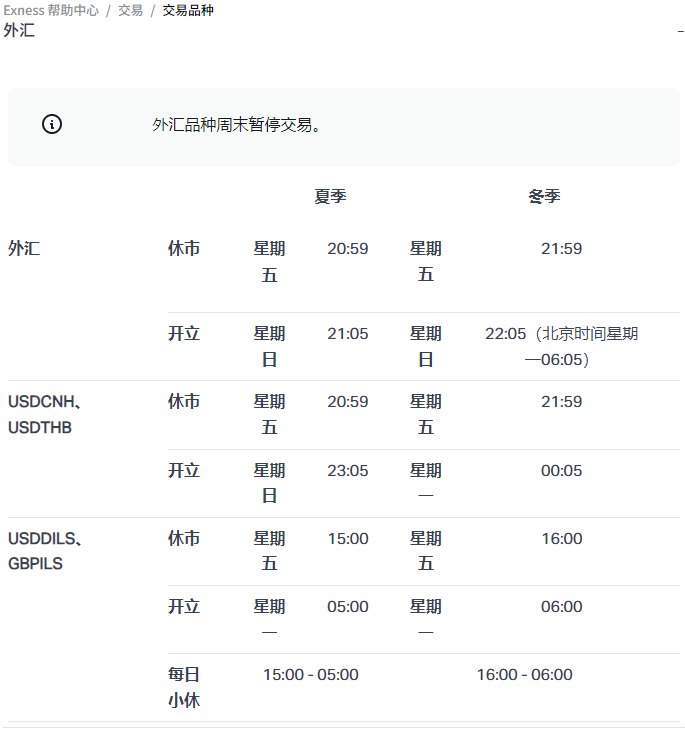Select the 夏季 column header
The height and width of the screenshot is (730, 685).
tap(330, 197)
